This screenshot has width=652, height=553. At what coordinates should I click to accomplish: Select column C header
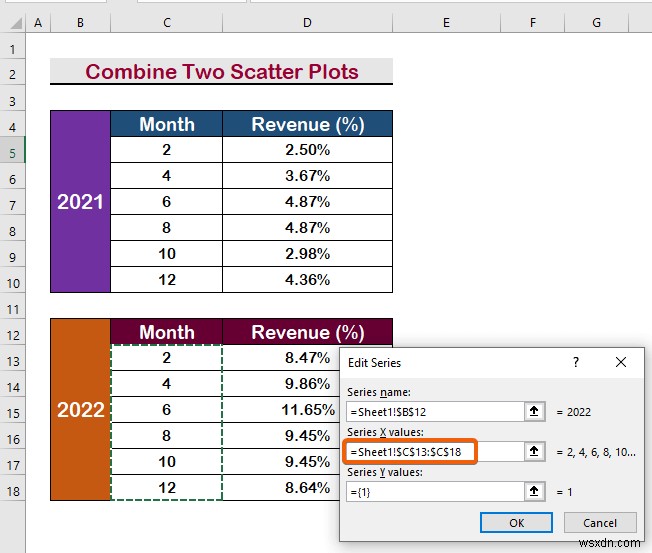tap(167, 23)
